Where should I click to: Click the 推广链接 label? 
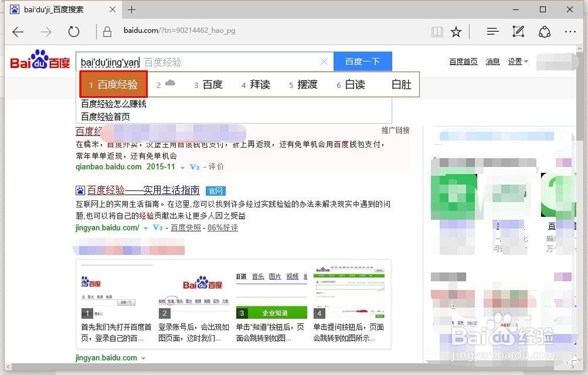(x=395, y=130)
